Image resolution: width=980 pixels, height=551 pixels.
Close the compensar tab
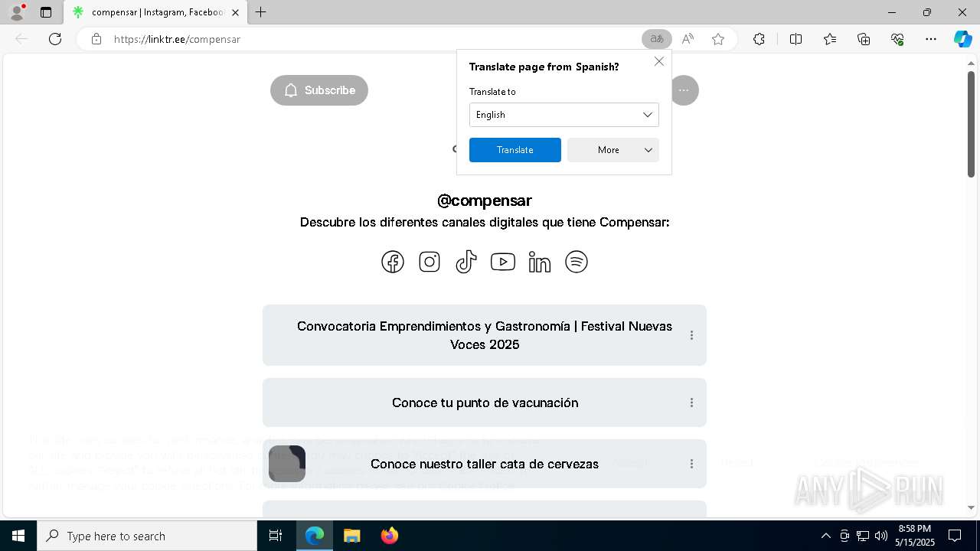[x=235, y=12]
